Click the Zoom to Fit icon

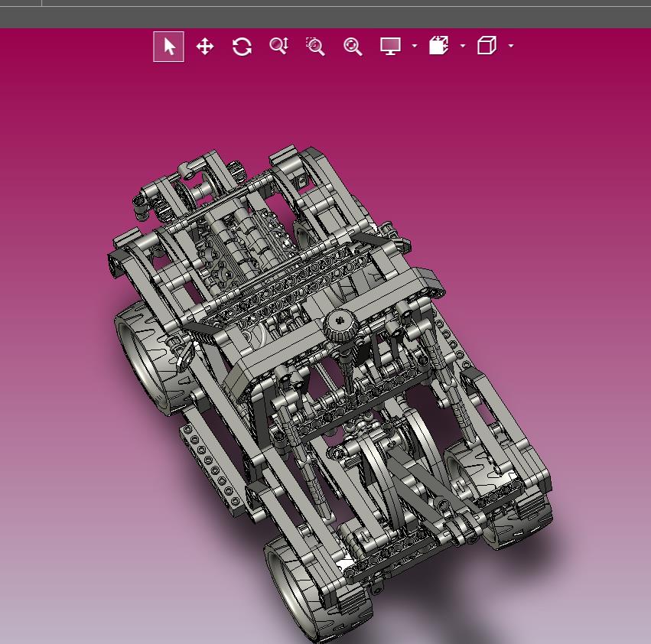tap(353, 47)
